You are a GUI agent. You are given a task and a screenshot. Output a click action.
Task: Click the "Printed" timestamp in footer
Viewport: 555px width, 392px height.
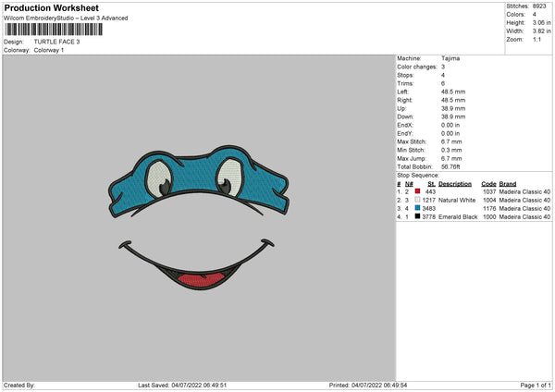368,385
